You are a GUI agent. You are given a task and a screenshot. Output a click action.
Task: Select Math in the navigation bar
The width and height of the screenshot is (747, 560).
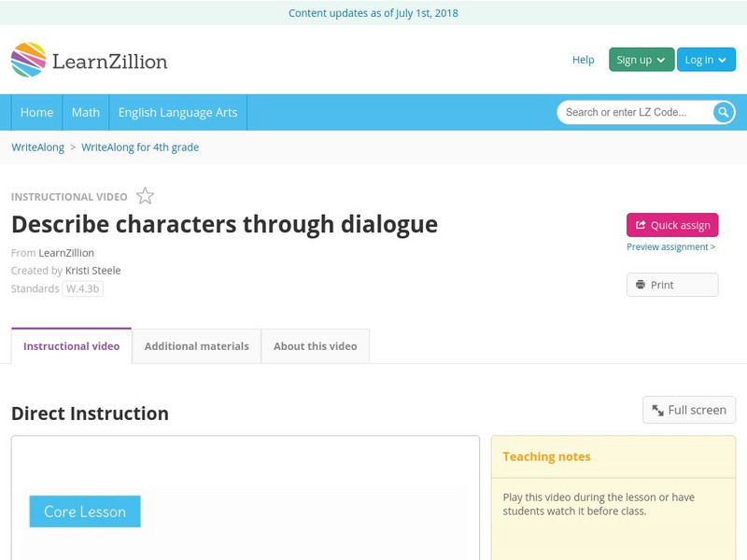coord(85,112)
